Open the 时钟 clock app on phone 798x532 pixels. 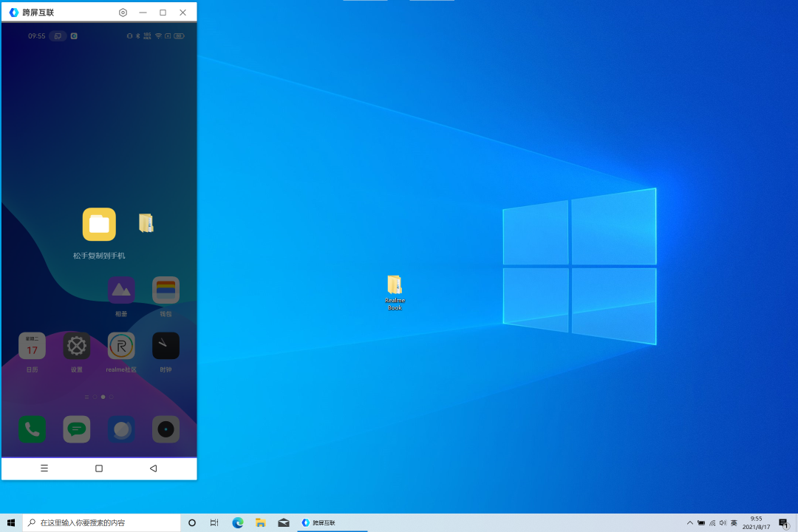click(166, 346)
